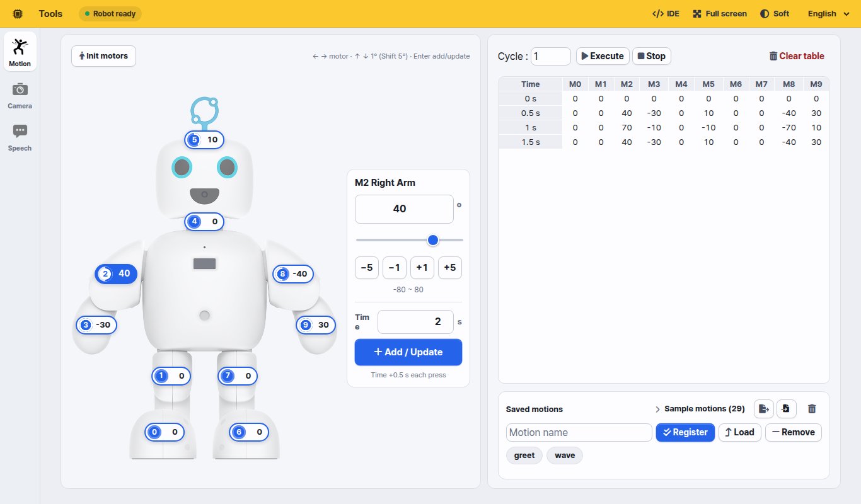The height and width of the screenshot is (504, 861).
Task: Open the Tools menu
Action: coord(50,13)
